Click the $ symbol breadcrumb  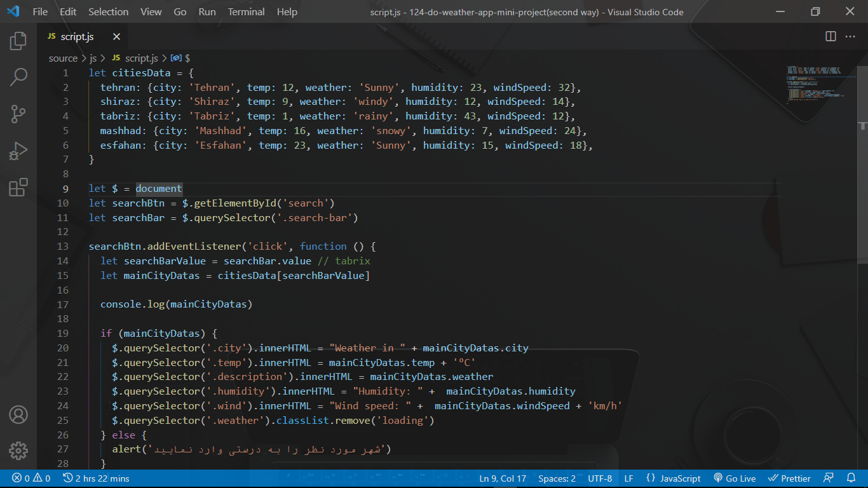click(x=180, y=58)
